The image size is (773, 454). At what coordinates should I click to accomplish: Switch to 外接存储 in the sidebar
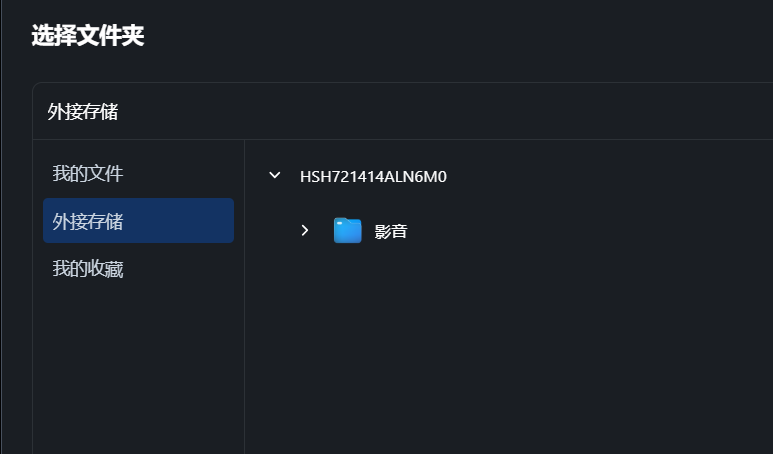tap(88, 221)
